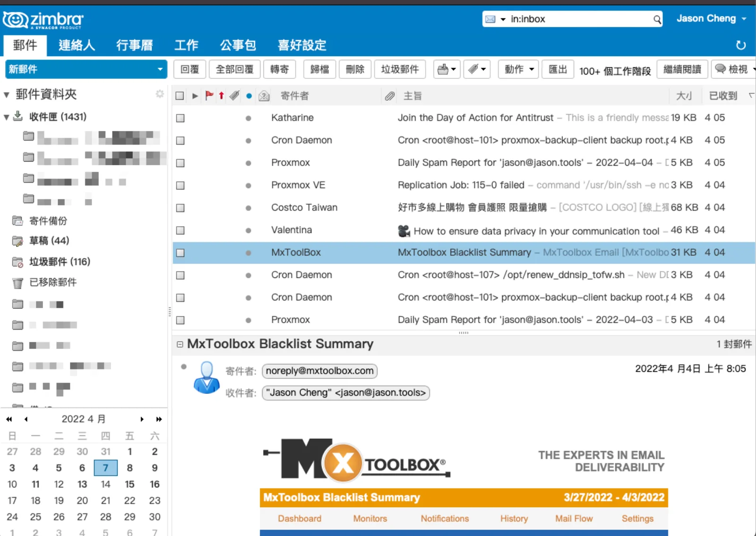
Task: Collapse the Inbox 收件匣 tree
Action: pyautogui.click(x=7, y=117)
